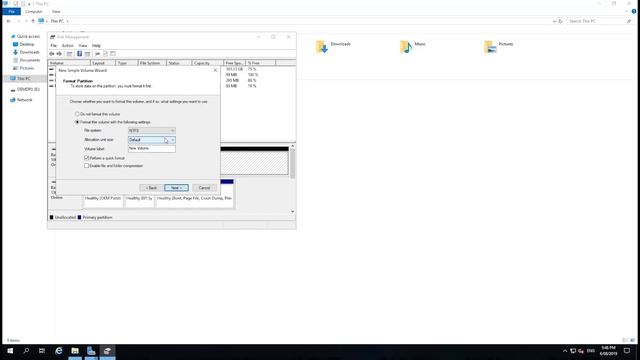
Task: Launch Internet Explorer from taskbar
Action: [59, 351]
